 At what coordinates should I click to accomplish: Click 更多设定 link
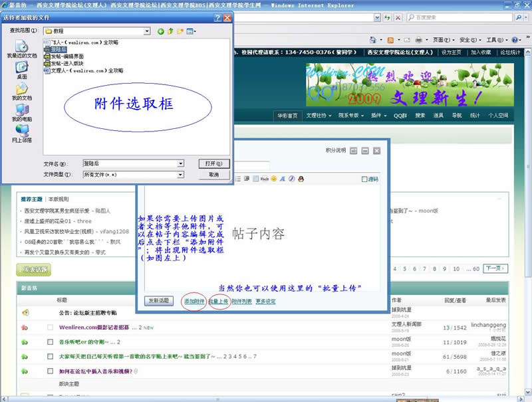265,301
